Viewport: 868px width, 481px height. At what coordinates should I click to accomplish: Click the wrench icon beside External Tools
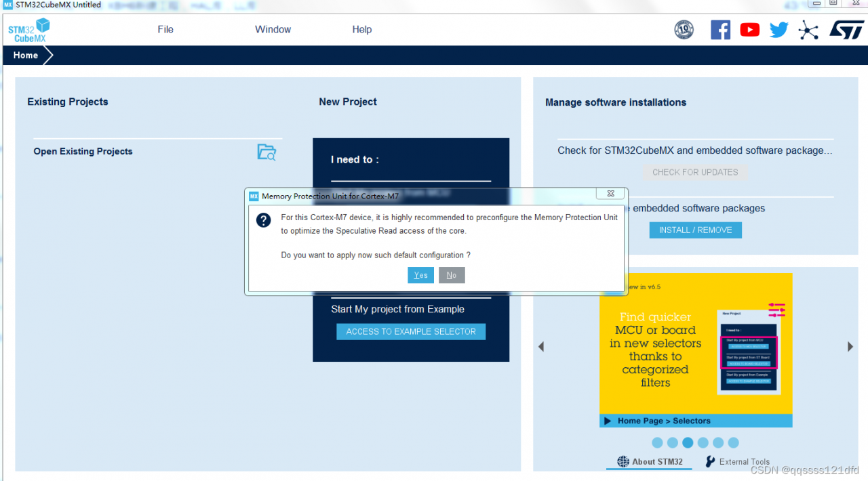coord(711,461)
